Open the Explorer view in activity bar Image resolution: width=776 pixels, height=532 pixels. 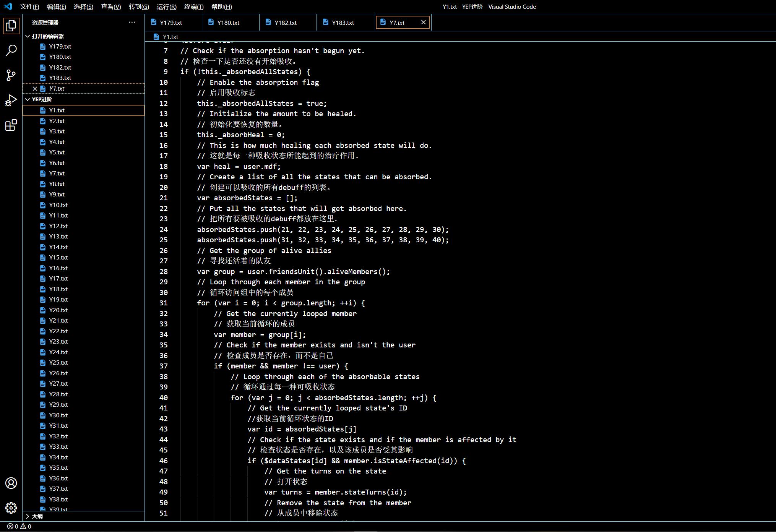11,26
